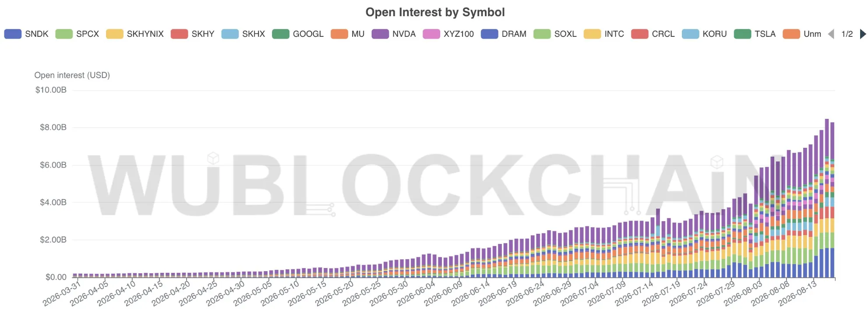The width and height of the screenshot is (868, 311).
Task: Click the truncated Unm legend entry
Action: click(802, 34)
